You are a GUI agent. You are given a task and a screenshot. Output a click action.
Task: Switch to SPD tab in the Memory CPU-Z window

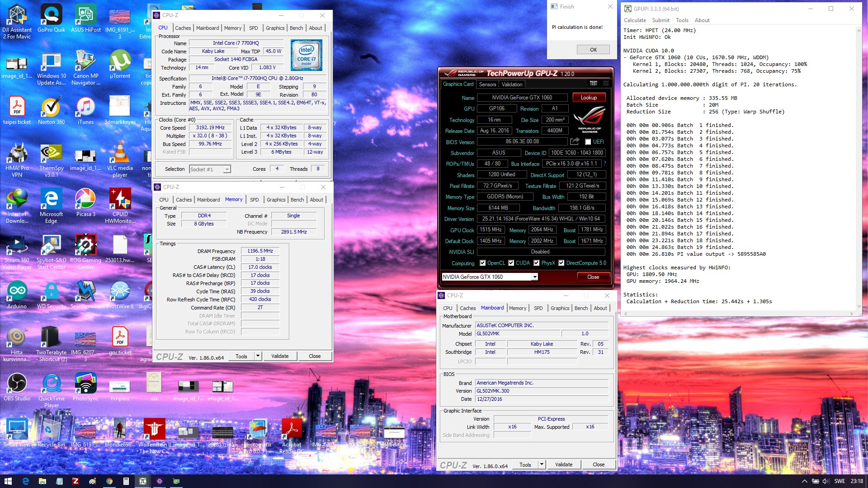point(255,200)
